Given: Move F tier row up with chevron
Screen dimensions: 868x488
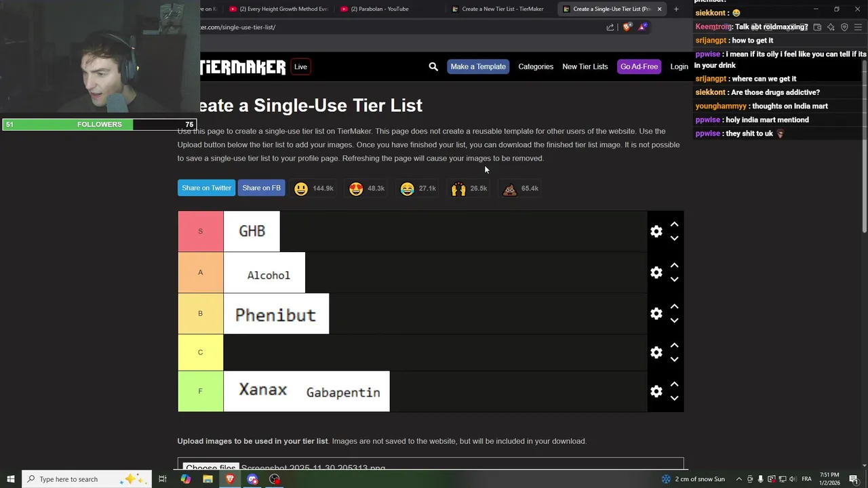Looking at the screenshot, I should coord(674,384).
